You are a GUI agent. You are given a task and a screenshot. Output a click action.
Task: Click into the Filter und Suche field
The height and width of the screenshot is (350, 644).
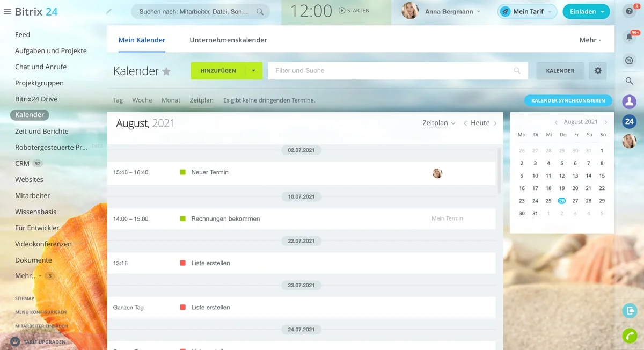point(398,71)
